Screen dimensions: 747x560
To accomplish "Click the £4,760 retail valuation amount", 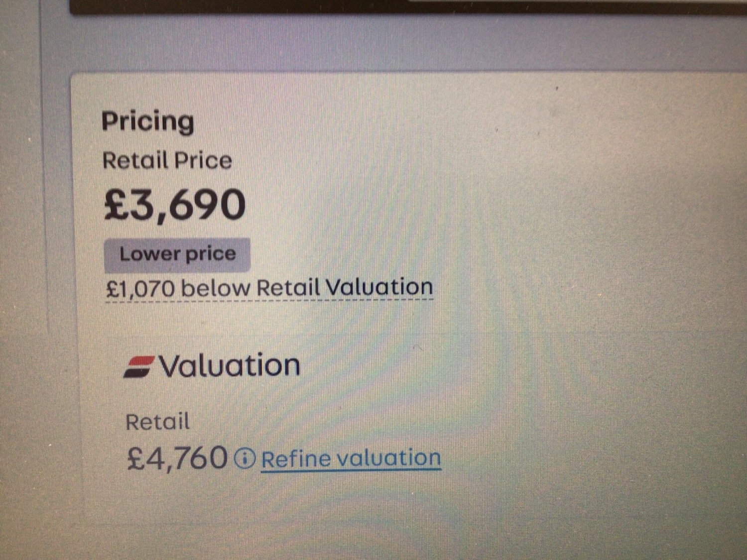I will point(177,458).
